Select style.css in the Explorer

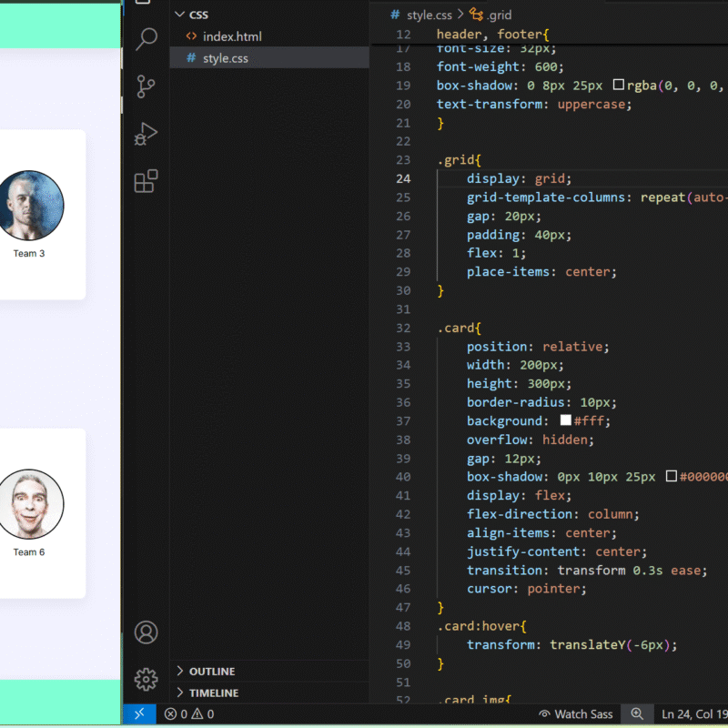[x=225, y=58]
